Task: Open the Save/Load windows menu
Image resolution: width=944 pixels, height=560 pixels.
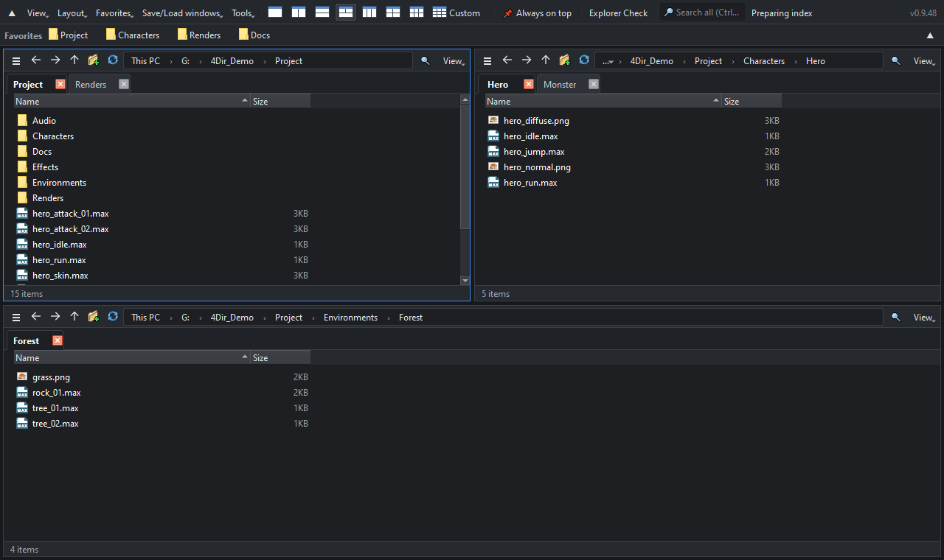Action: point(183,13)
